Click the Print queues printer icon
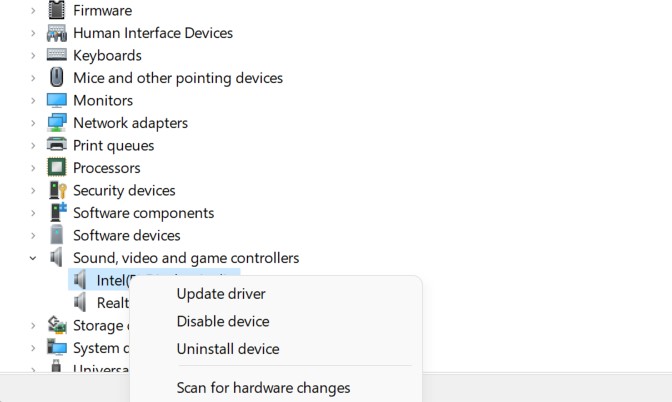The width and height of the screenshot is (672, 402). pyautogui.click(x=57, y=146)
